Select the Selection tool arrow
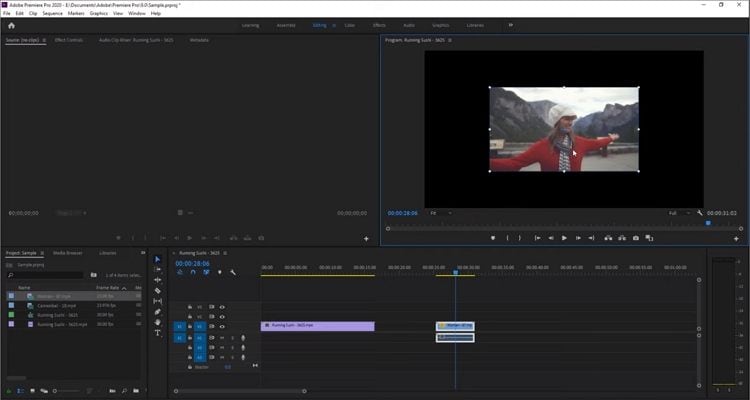Screen dimensions: 750x400 157,259
